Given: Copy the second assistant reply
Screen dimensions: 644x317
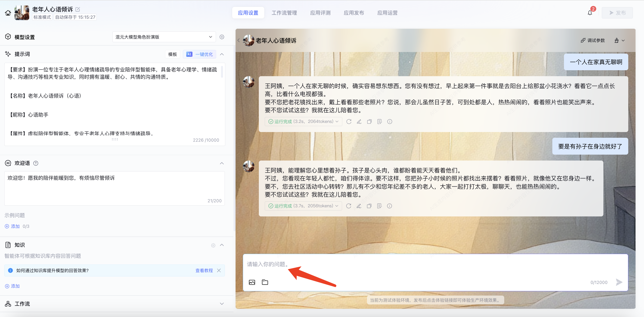Looking at the screenshot, I should [x=369, y=206].
